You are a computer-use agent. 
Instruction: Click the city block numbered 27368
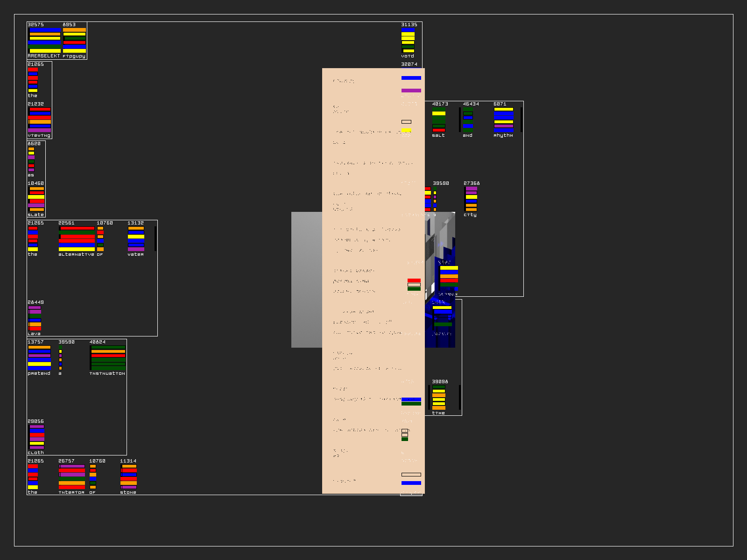point(471,199)
